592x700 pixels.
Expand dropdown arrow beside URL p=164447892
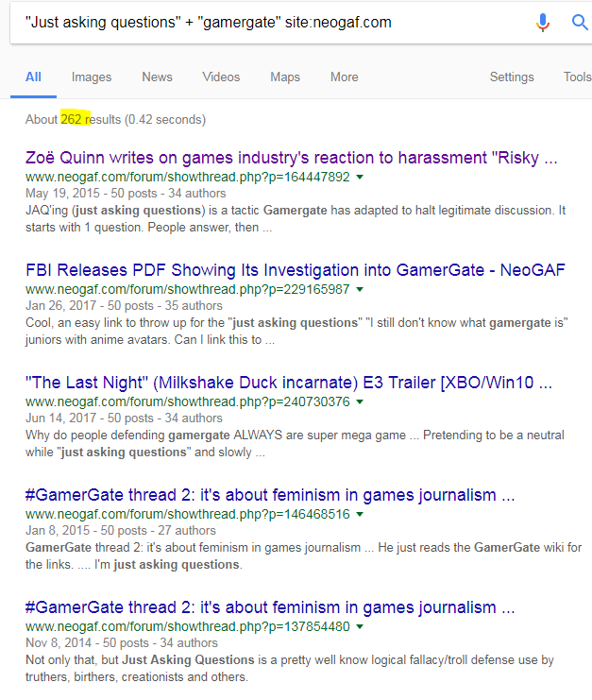click(360, 178)
